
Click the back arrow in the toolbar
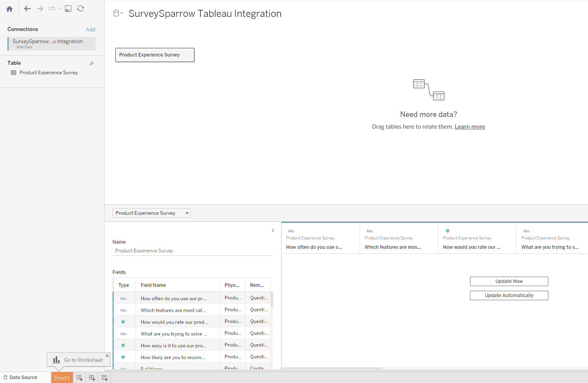pyautogui.click(x=27, y=9)
